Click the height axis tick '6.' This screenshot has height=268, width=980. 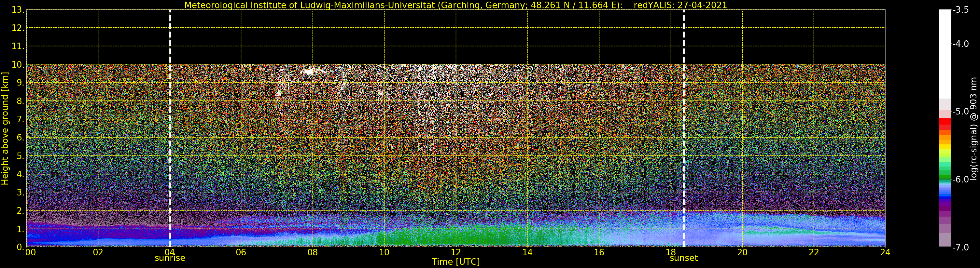21,138
